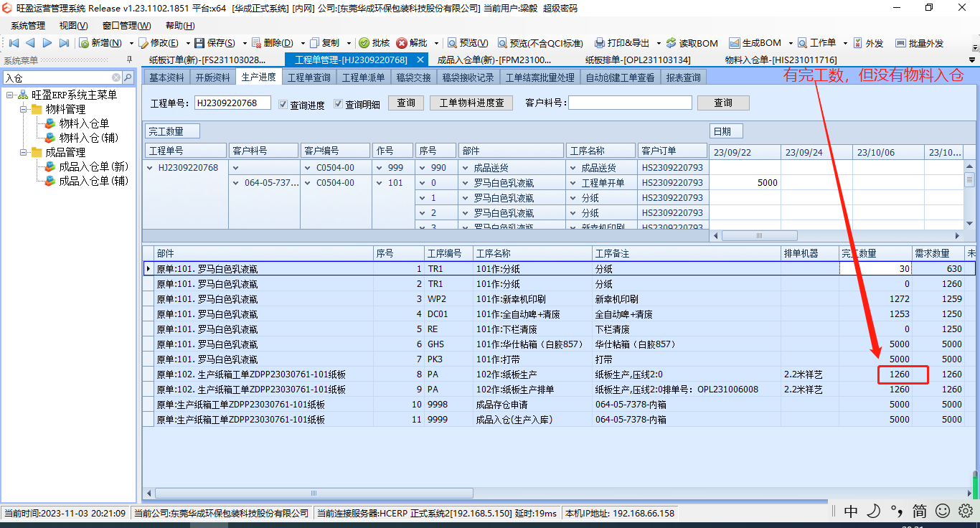
Task: Click the 修改(E) edit toolbar button
Action: tap(158, 43)
